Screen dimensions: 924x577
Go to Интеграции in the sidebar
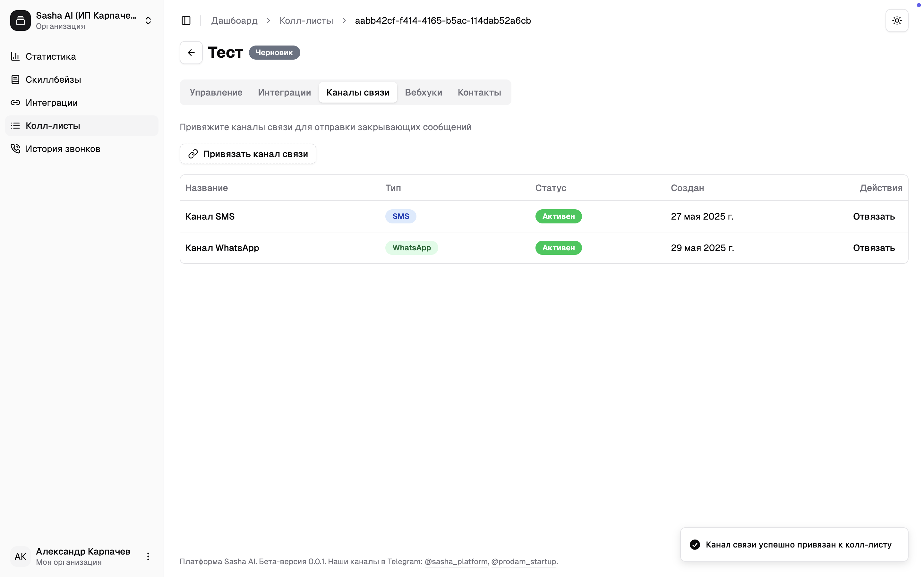52,103
